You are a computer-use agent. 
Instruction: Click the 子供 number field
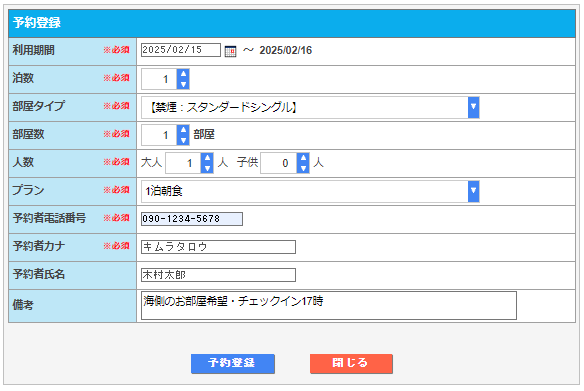[279, 163]
